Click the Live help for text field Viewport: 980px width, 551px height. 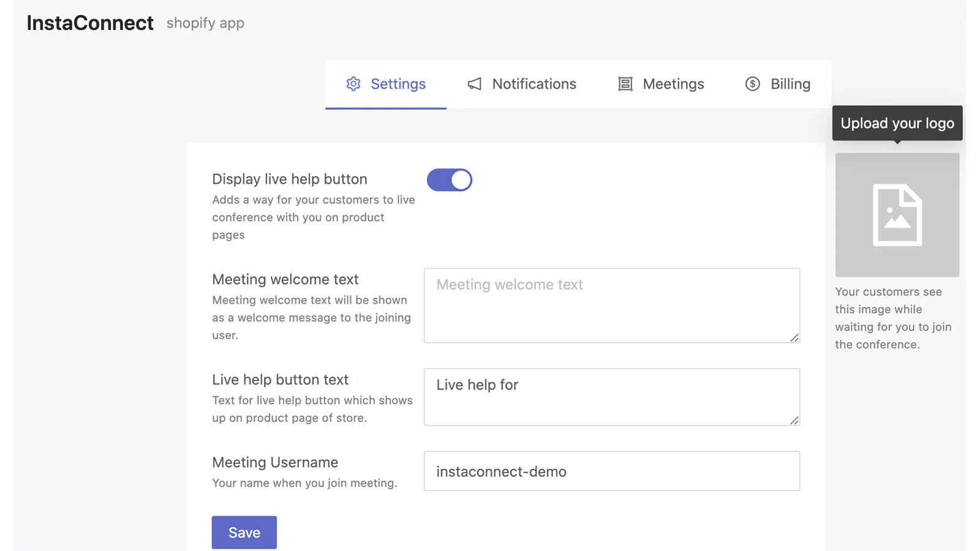(611, 397)
